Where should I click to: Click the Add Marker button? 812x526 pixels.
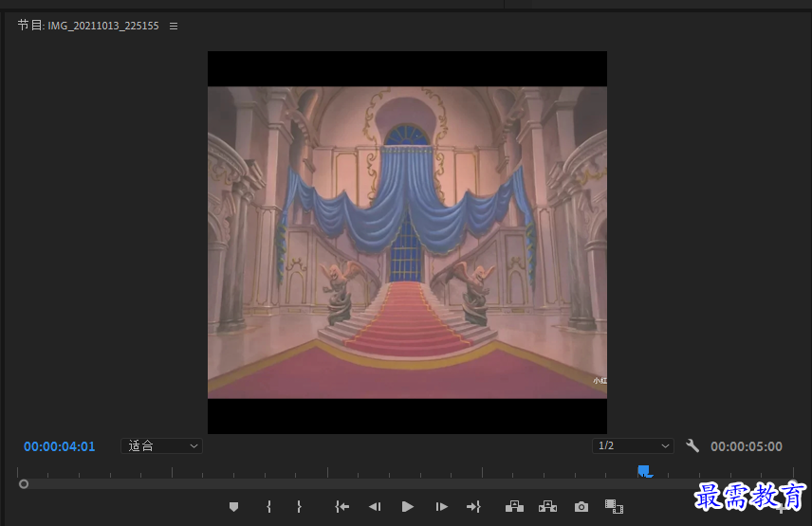233,507
